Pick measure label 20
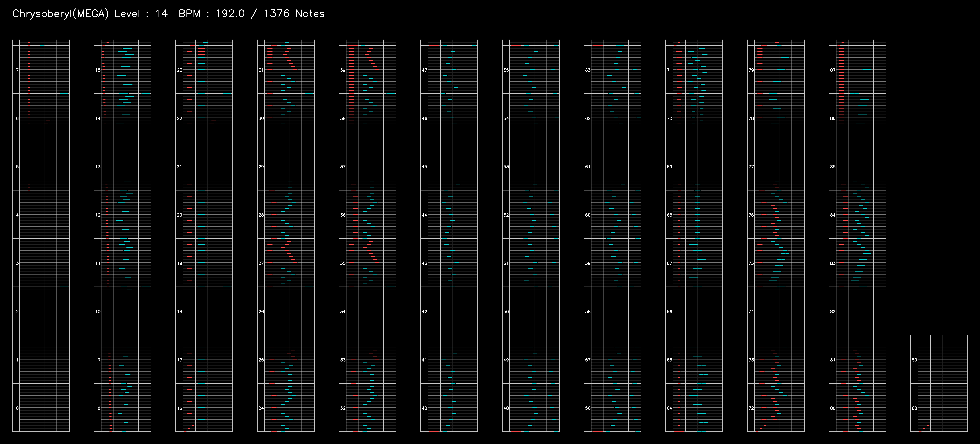This screenshot has width=980, height=444. (x=180, y=215)
